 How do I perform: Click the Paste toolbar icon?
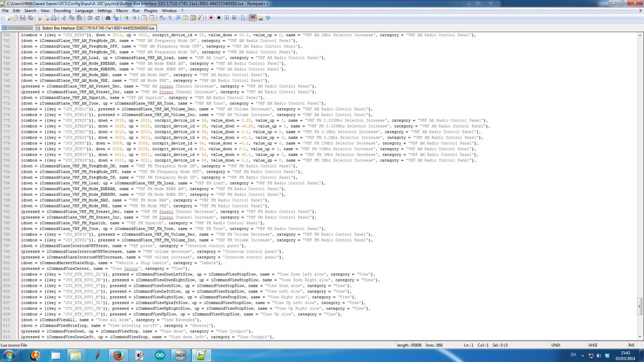(x=79, y=18)
